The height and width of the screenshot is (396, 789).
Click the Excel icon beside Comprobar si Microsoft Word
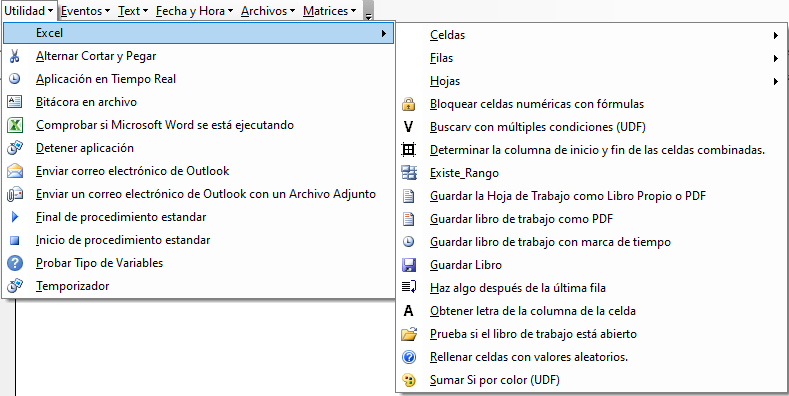(x=15, y=125)
